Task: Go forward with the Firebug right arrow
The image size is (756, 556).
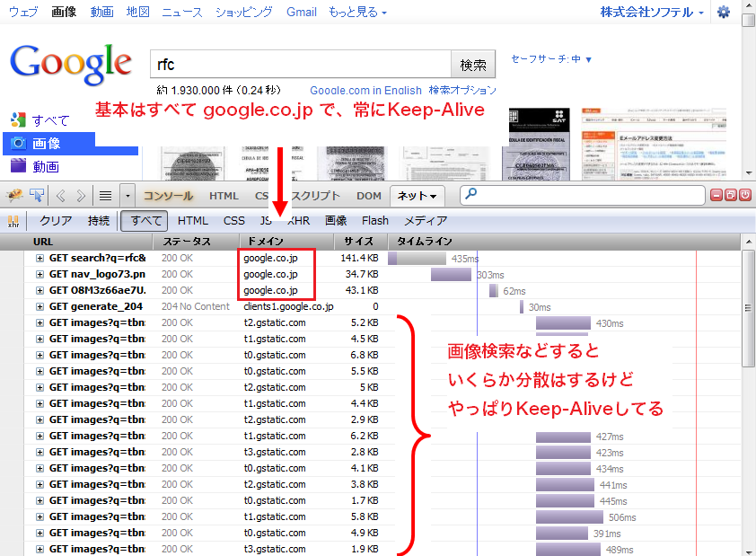Action: tap(81, 196)
